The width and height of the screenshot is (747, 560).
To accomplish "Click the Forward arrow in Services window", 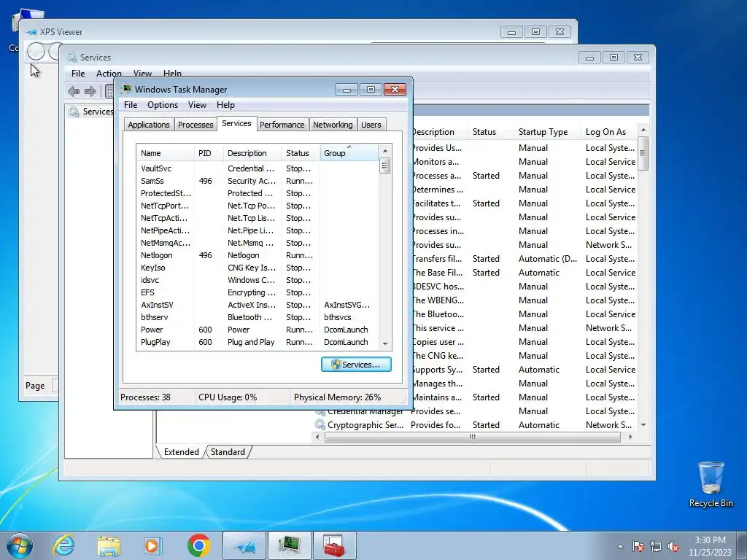I will tap(90, 91).
